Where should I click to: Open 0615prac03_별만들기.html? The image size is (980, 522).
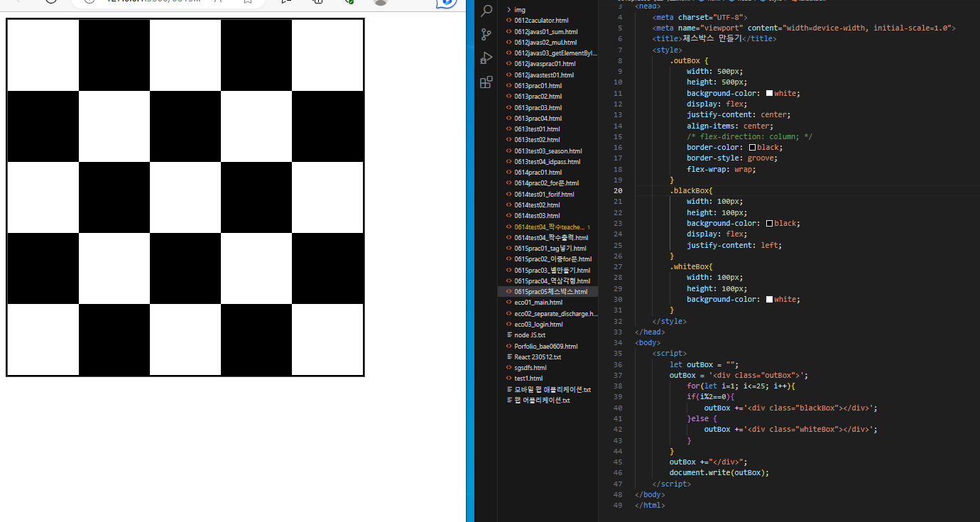click(x=552, y=270)
